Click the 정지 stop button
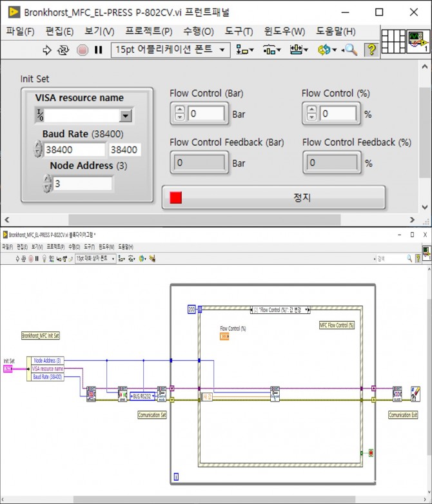432x504 pixels. tap(273, 197)
